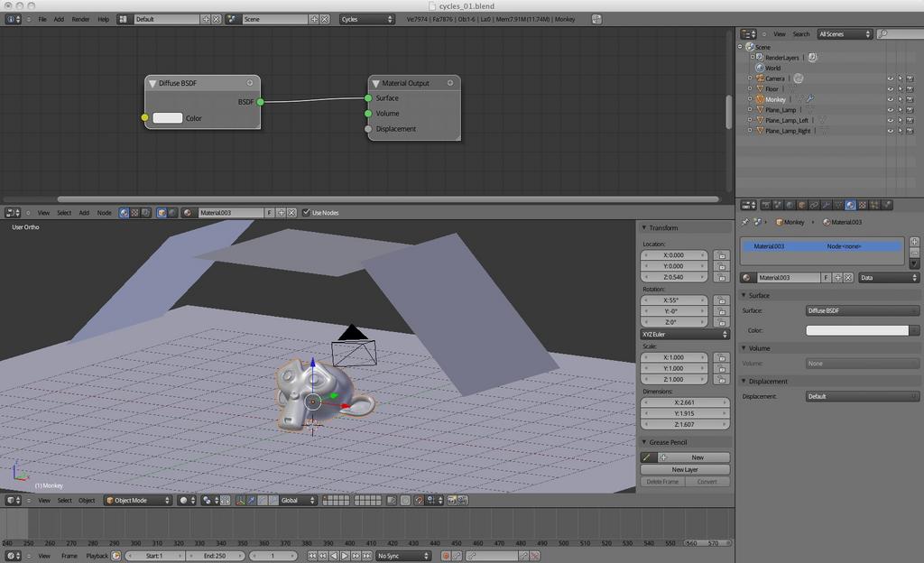This screenshot has height=563, width=924.
Task: Open the Global orientation dropdown
Action: [x=298, y=500]
